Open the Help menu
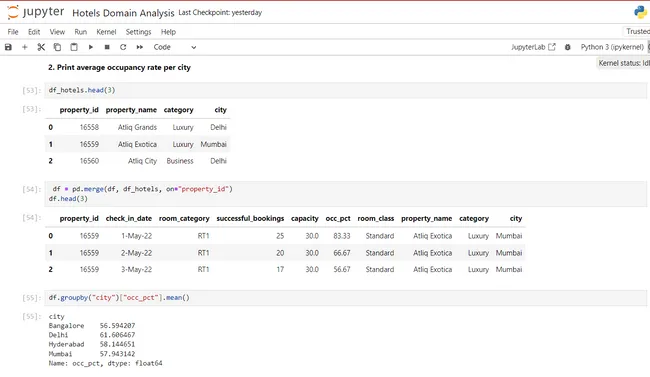Screen dimensions: 650x377 (x=168, y=32)
